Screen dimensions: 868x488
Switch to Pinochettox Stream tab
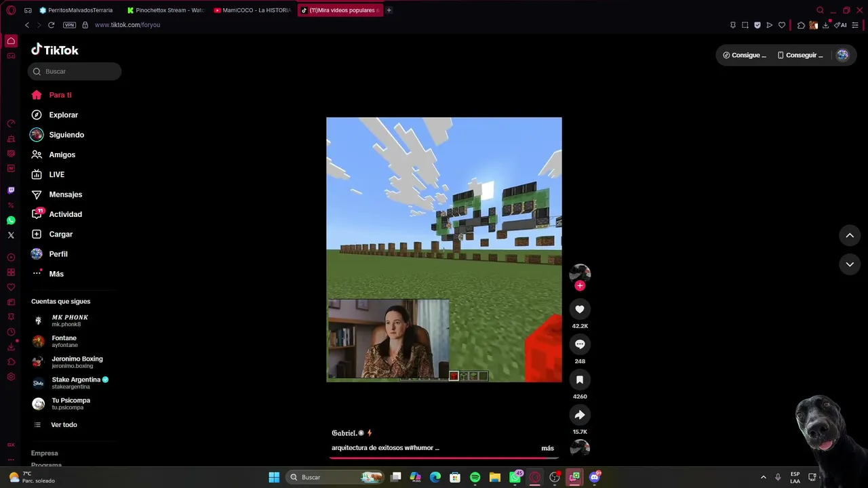click(165, 10)
